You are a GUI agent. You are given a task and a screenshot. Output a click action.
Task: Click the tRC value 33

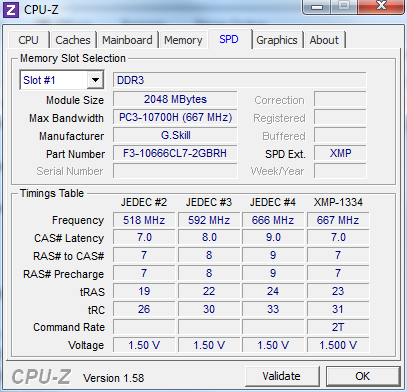pos(273,309)
